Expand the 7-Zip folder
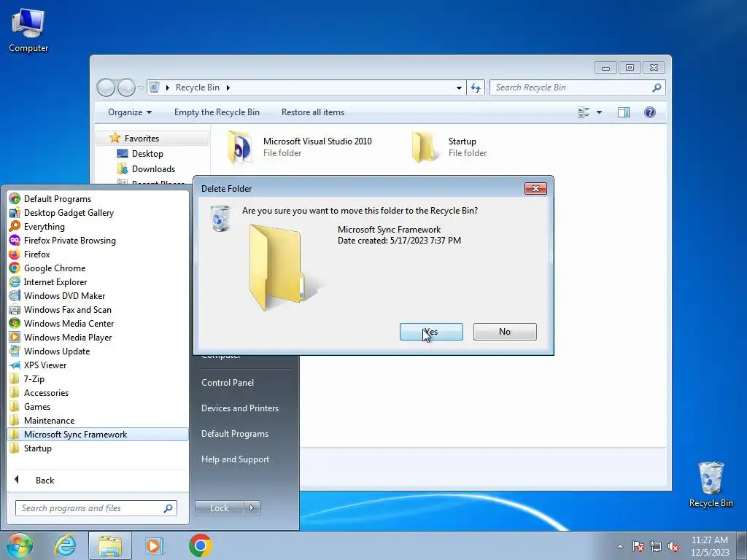This screenshot has width=747, height=560. [x=98, y=379]
